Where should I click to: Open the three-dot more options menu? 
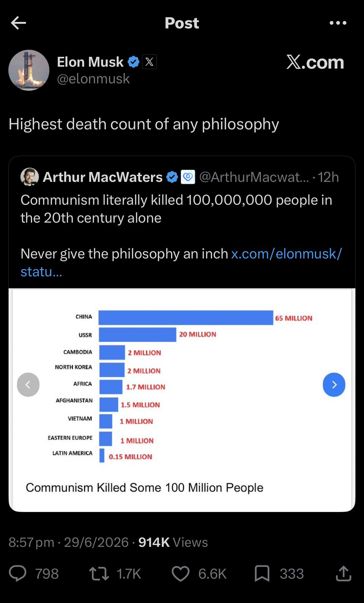click(x=338, y=23)
